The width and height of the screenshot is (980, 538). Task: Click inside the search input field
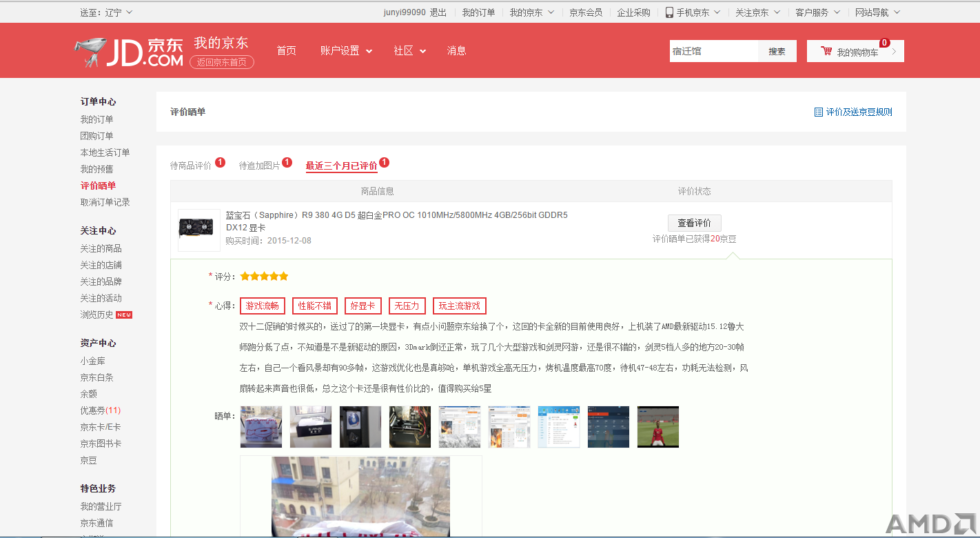pos(714,51)
